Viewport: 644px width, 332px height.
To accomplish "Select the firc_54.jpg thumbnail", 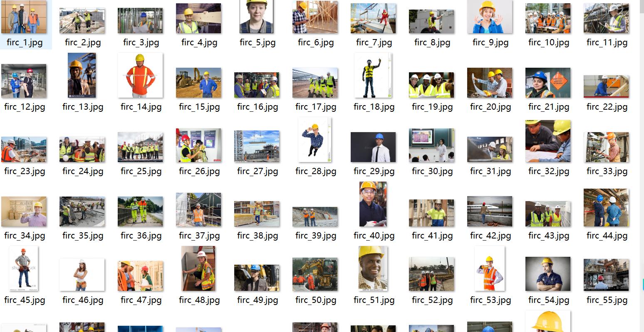I will tap(548, 274).
